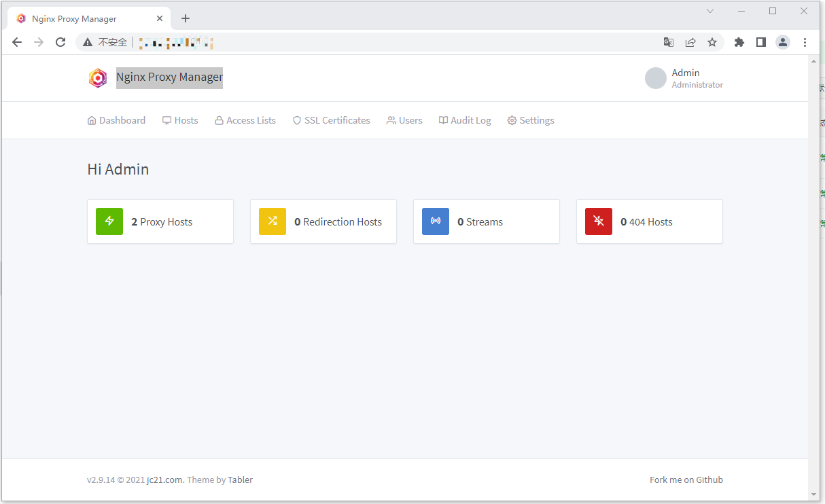This screenshot has height=504, width=825.
Task: Click the yellow Redirection Hosts icon
Action: click(273, 221)
